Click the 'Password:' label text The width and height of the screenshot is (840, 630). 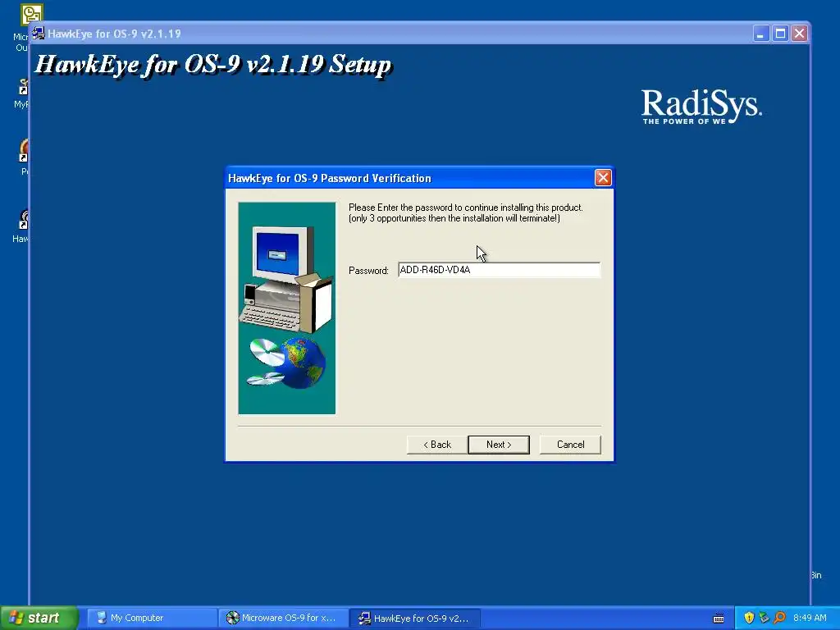[368, 271]
